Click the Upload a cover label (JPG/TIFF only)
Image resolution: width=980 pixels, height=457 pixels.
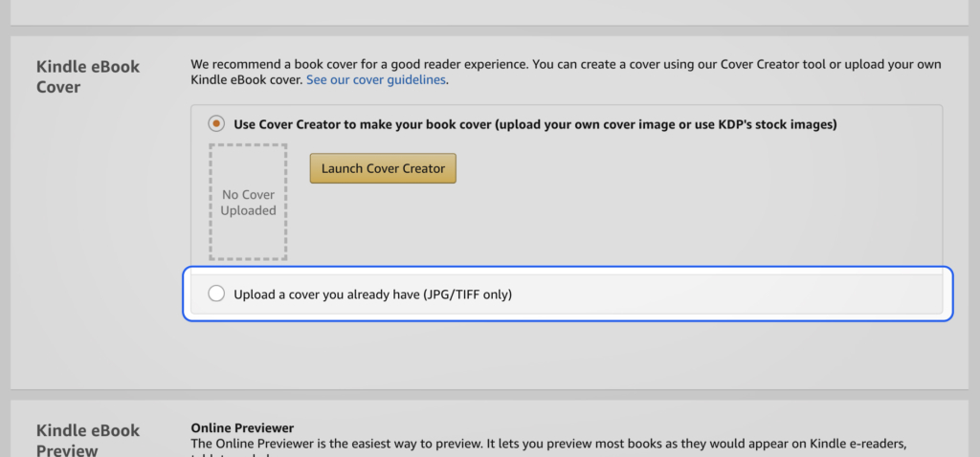pyautogui.click(x=372, y=294)
